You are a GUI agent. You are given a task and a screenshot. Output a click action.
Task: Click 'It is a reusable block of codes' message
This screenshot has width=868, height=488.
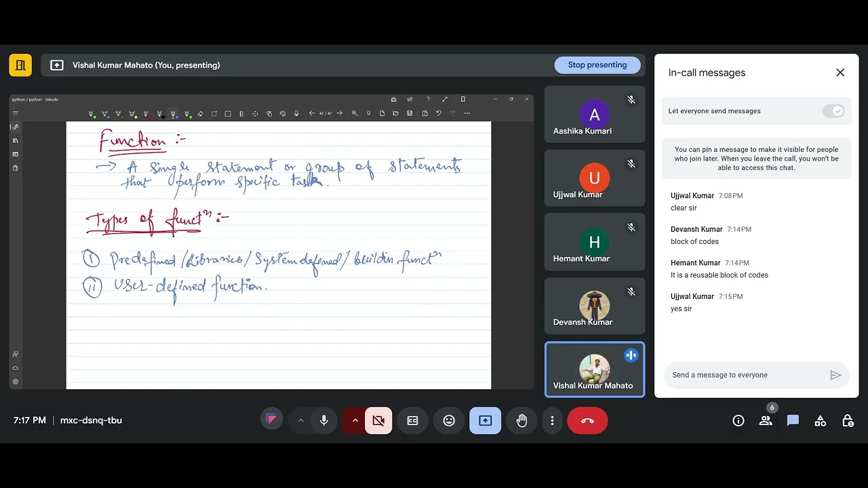point(719,275)
